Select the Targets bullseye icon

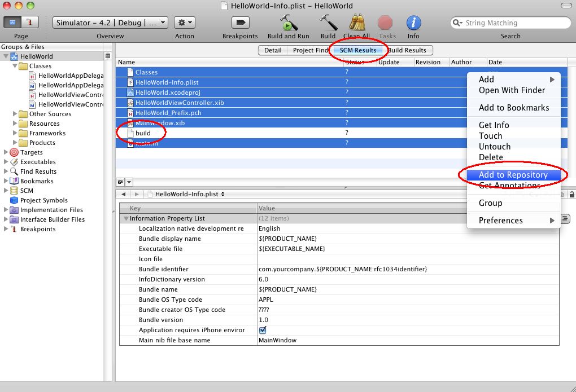coord(14,152)
